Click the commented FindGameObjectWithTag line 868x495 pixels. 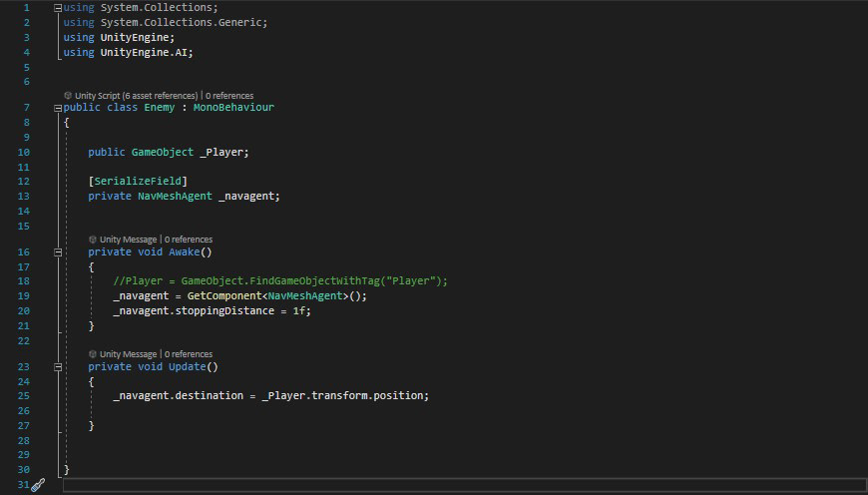pyautogui.click(x=280, y=281)
